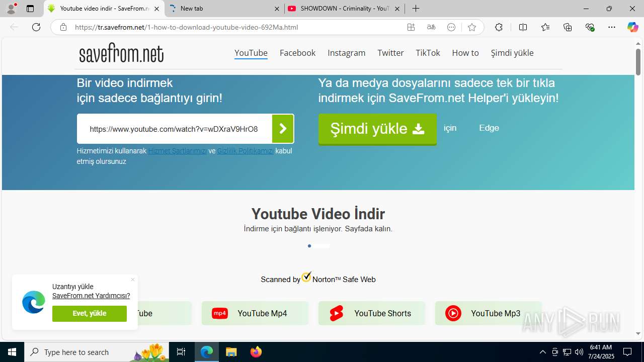
Task: Click the browser address bar URL
Action: coord(186,27)
